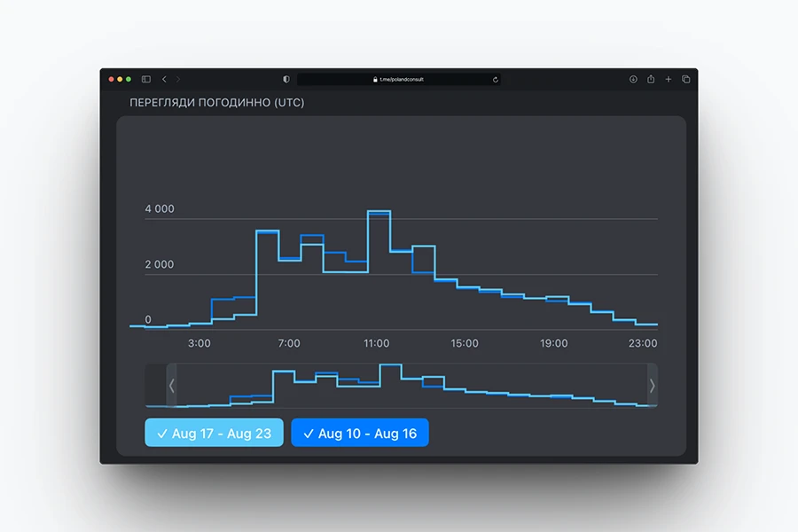
Task: Open the privacy shield report icon
Action: click(286, 79)
